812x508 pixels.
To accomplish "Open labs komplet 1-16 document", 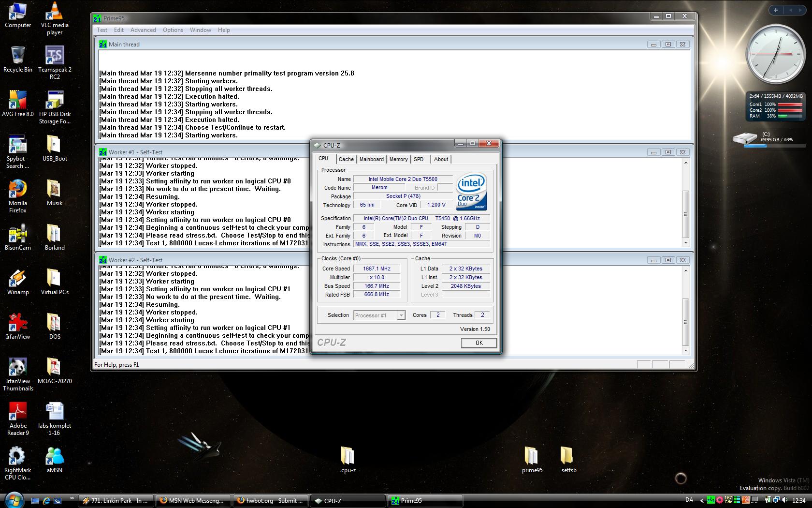I will coord(55,419).
